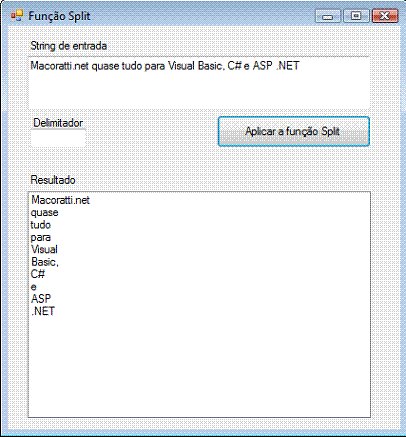Click the Função Split window icon

(17, 16)
